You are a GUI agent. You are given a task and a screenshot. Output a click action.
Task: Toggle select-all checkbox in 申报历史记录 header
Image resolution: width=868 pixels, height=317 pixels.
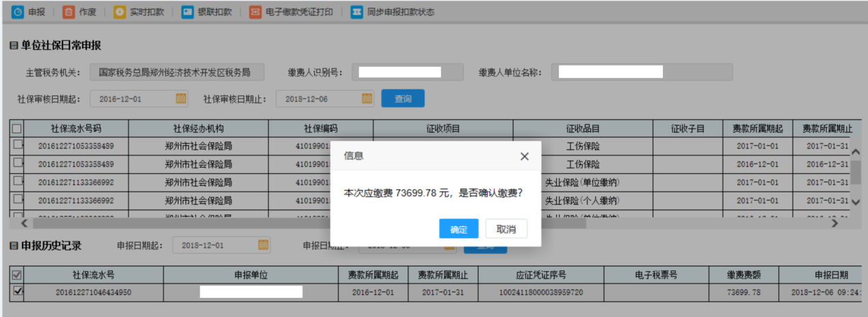[x=18, y=275]
